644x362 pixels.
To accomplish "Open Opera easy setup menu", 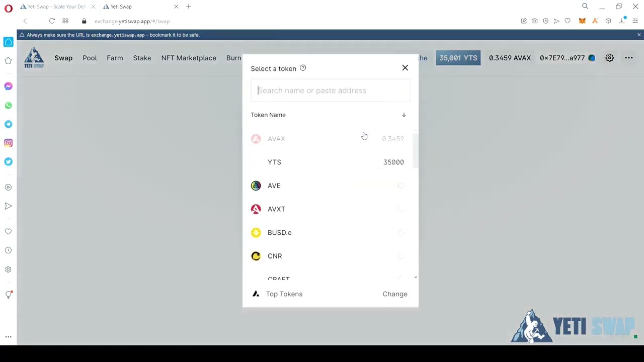I will (x=635, y=21).
